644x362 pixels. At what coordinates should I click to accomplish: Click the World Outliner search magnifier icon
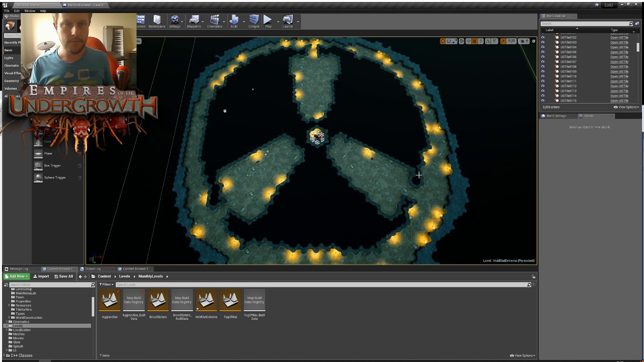[631, 24]
